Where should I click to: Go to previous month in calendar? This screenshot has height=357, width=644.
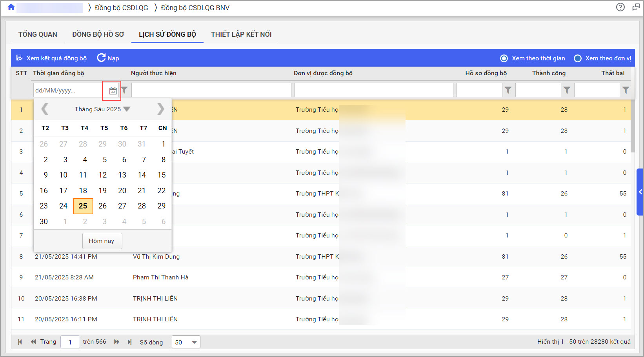point(45,109)
